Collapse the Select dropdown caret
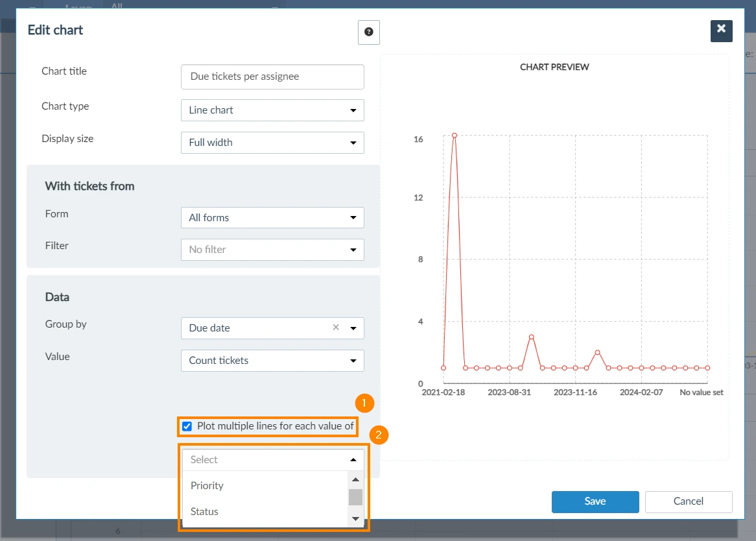The image size is (756, 541). (x=353, y=459)
